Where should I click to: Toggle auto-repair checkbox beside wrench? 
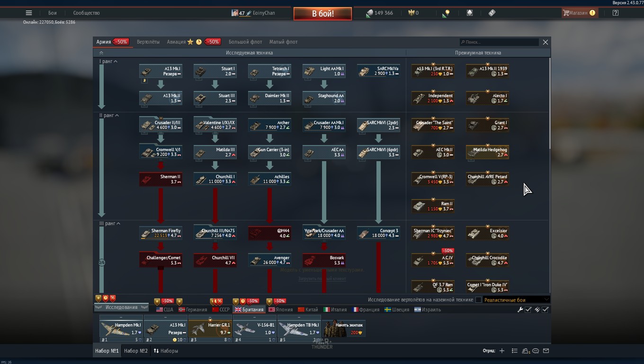(x=528, y=309)
